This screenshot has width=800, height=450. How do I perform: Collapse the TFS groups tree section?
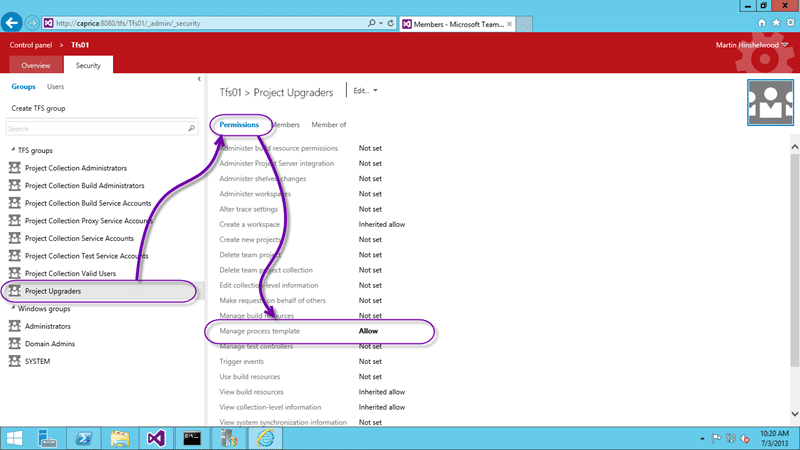tap(13, 149)
